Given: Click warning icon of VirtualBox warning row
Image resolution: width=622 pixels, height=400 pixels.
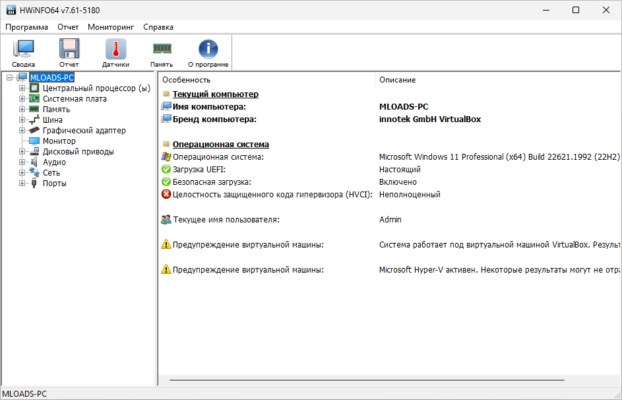Looking at the screenshot, I should [x=166, y=244].
